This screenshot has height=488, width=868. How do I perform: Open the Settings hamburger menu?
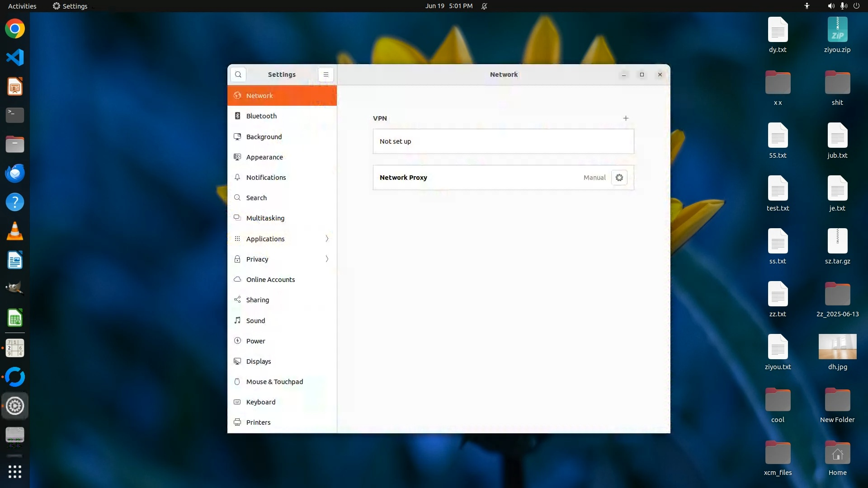(x=325, y=75)
